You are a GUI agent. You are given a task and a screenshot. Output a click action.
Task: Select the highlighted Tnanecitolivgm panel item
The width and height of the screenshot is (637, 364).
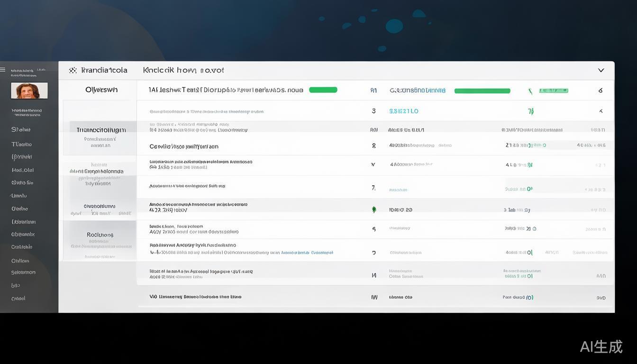pos(101,130)
